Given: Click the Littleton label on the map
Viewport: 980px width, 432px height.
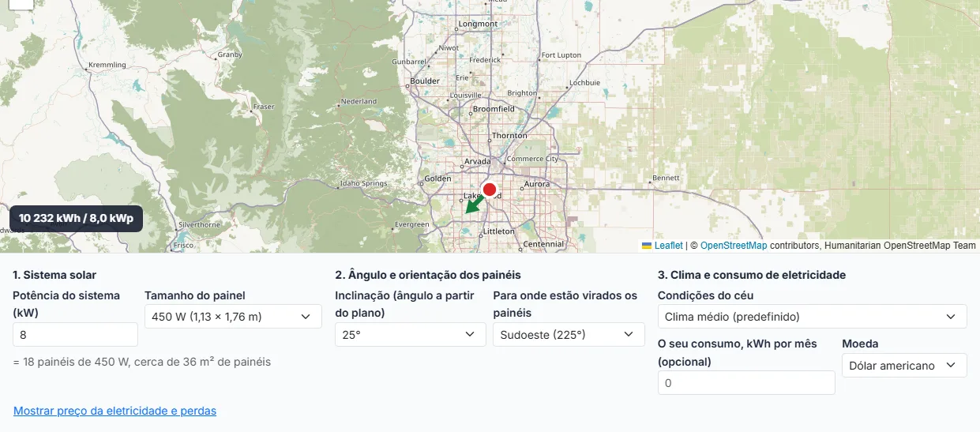Looking at the screenshot, I should tap(498, 231).
